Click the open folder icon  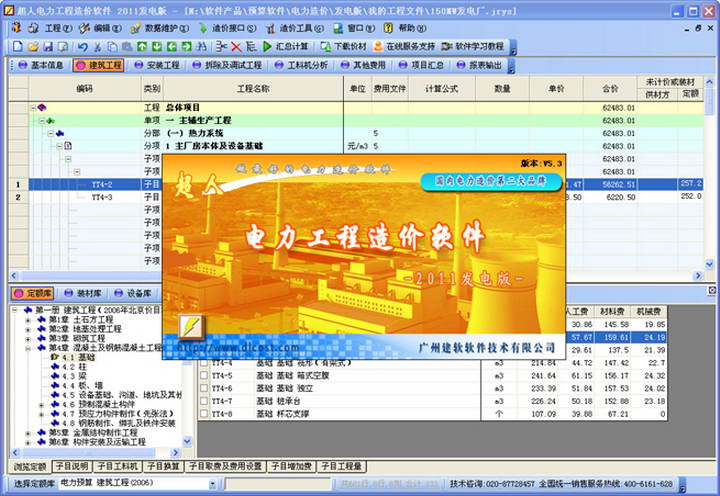click(x=33, y=46)
